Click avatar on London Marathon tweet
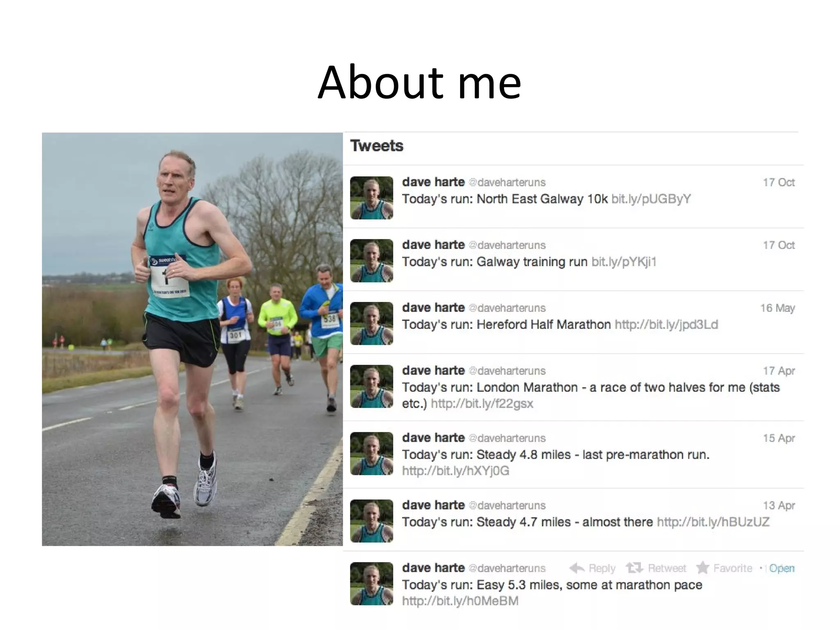Screen dimensions: 840x630 point(372,386)
